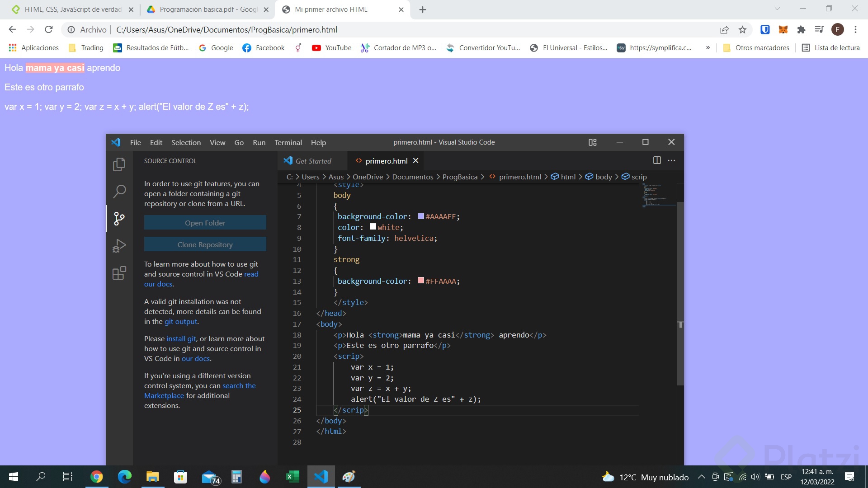Mute audio via the speaker tray icon
Screen dimensions: 868x488
click(755, 477)
